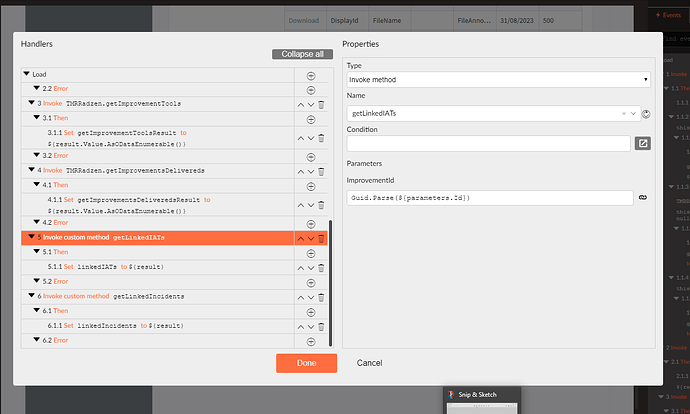Viewport: 690px width, 414px height.
Task: Delete the getImprovementsDelivereds invoke handler
Action: [321, 172]
